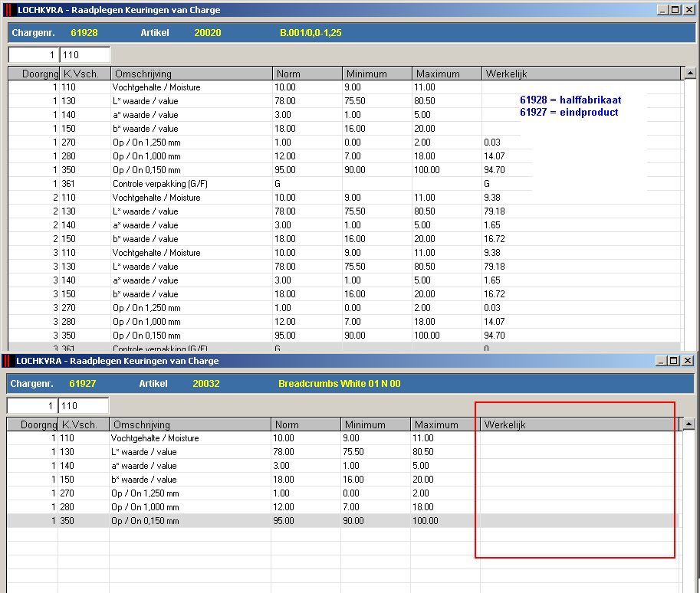This screenshot has height=593, width=700.
Task: Click Werkelijk value 9.38 of doorgang 2 row 110
Action: coord(492,197)
